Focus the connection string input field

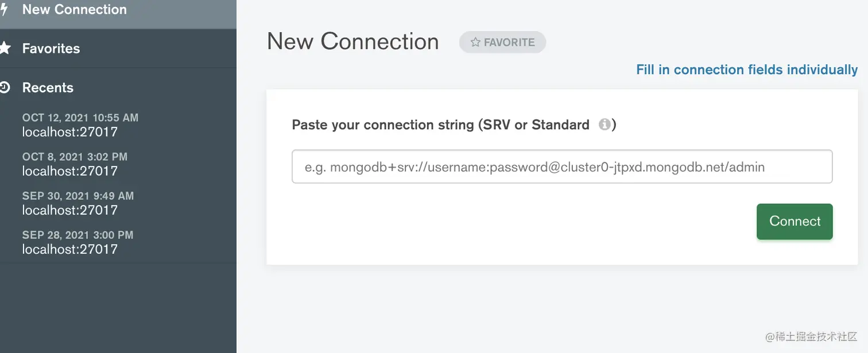coord(562,167)
